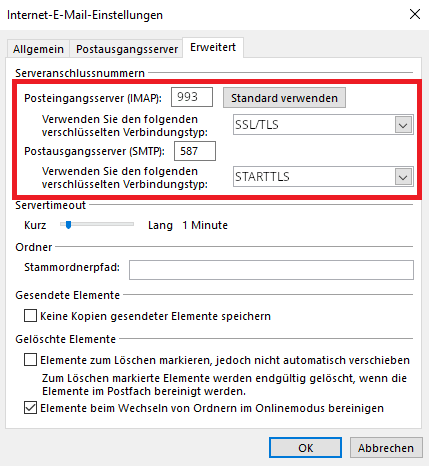429x466 pixels.
Task: Click the Servertimeout slider thumb
Action: tap(68, 225)
